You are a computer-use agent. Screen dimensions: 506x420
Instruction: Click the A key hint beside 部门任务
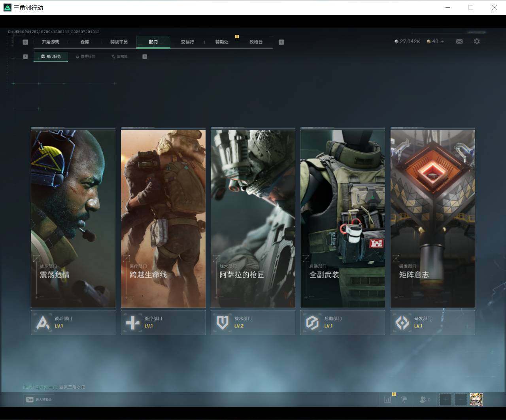click(x=26, y=57)
